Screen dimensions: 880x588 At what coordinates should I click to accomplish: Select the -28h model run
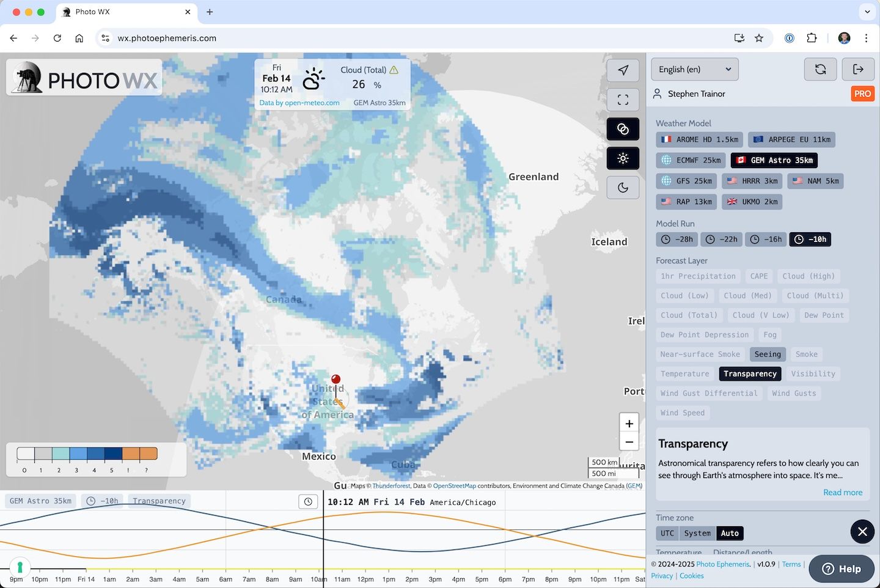click(676, 239)
